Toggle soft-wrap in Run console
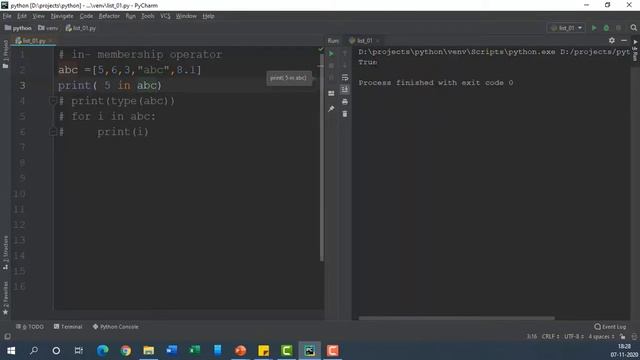The height and width of the screenshot is (360, 640). (x=345, y=78)
